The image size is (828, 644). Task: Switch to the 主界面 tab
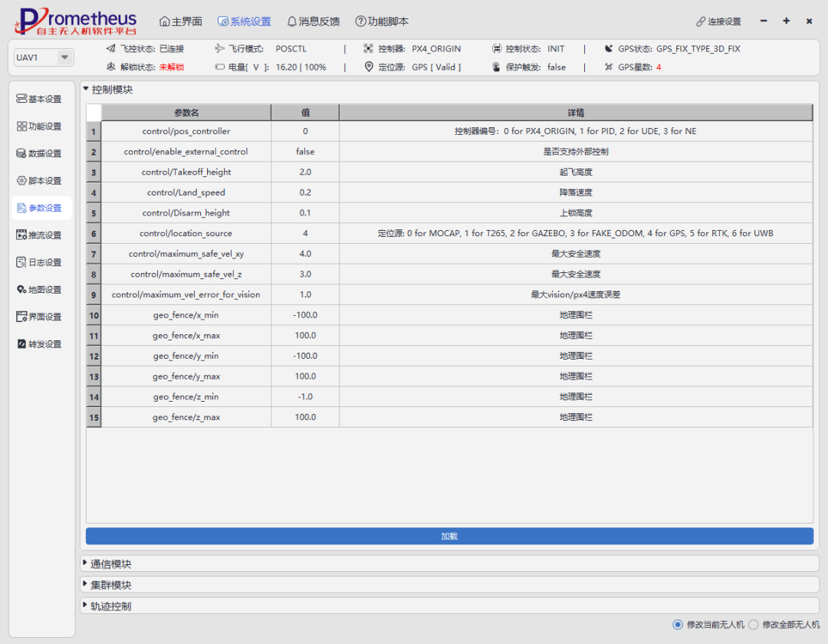[180, 21]
